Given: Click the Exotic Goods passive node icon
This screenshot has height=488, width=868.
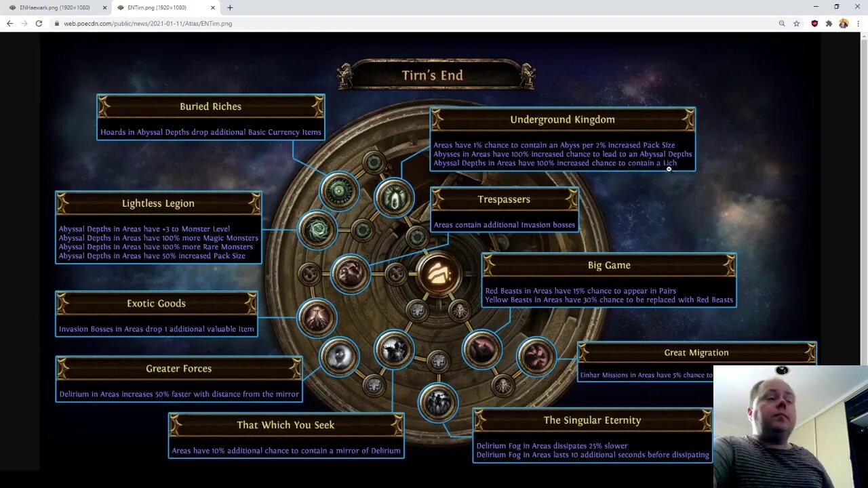Looking at the screenshot, I should point(317,317).
